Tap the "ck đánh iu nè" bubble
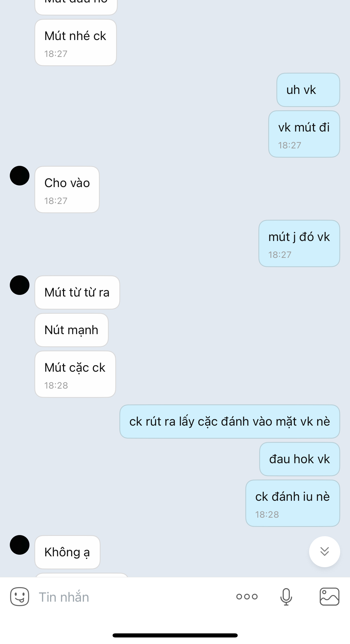The width and height of the screenshot is (350, 644). coord(293,503)
